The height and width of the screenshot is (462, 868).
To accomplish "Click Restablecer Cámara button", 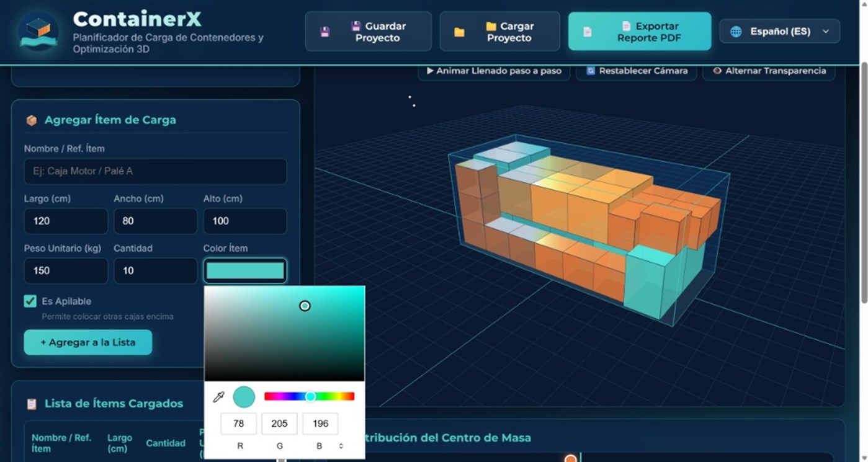I will coord(636,71).
